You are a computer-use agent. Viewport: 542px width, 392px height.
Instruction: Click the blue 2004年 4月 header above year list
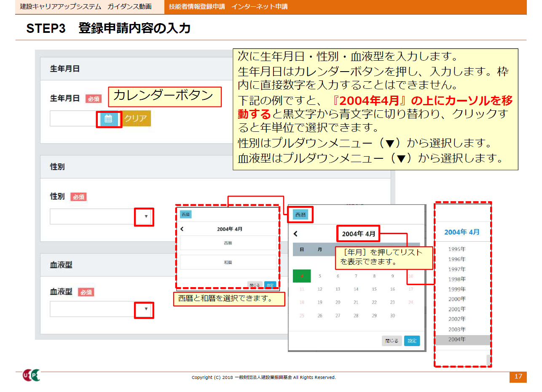[462, 232]
